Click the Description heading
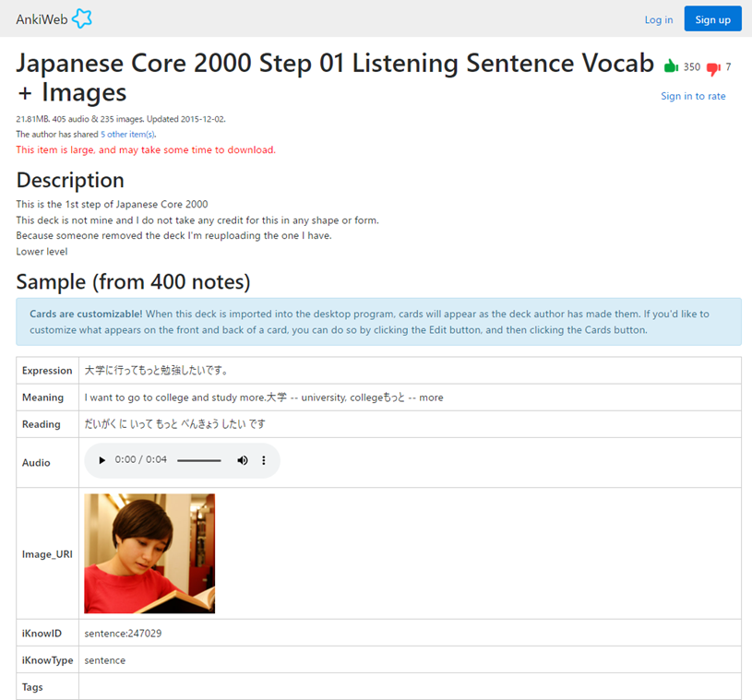Image resolution: width=752 pixels, height=700 pixels. (70, 180)
